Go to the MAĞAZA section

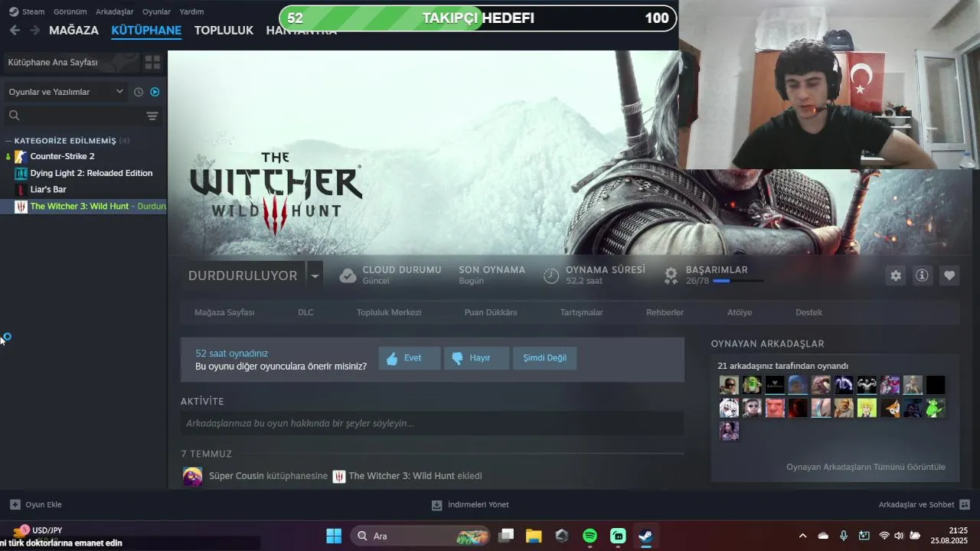(73, 31)
